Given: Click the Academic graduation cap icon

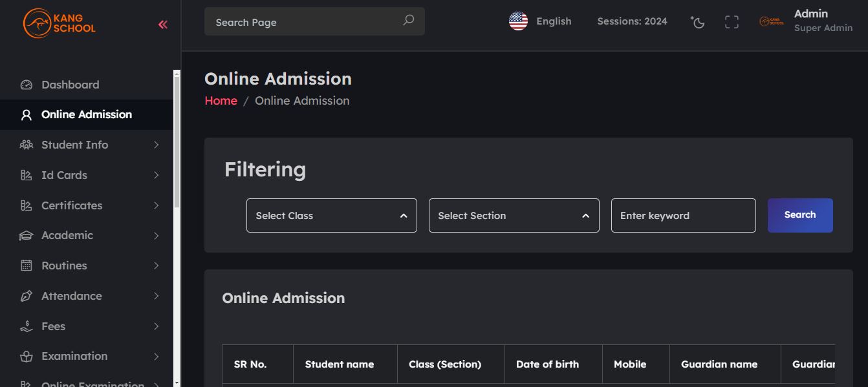Looking at the screenshot, I should tap(27, 236).
